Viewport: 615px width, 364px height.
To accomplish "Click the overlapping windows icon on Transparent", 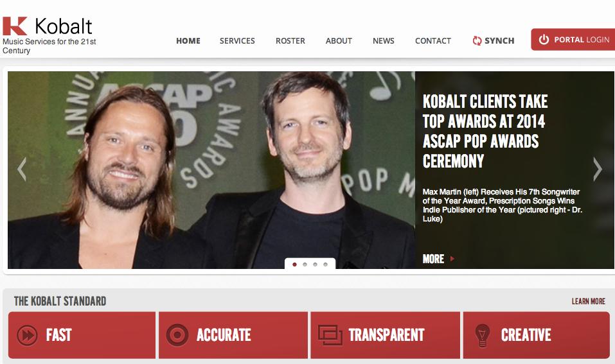I will point(330,335).
